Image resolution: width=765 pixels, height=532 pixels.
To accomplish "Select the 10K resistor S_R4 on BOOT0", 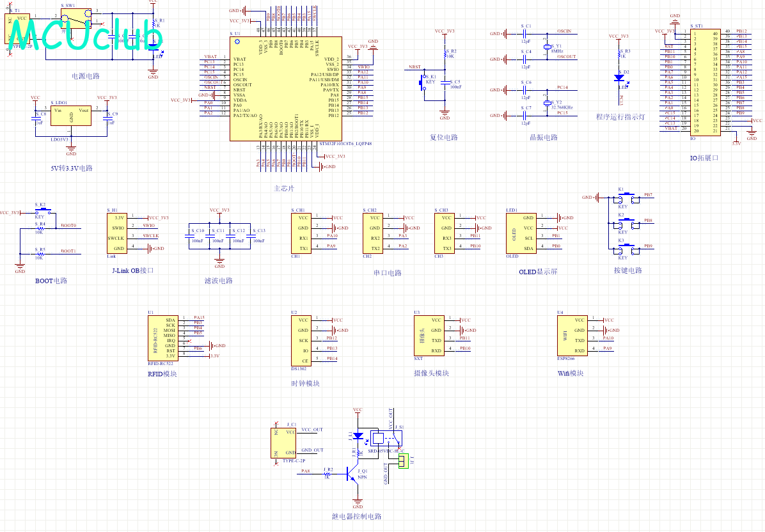I will pos(40,228).
